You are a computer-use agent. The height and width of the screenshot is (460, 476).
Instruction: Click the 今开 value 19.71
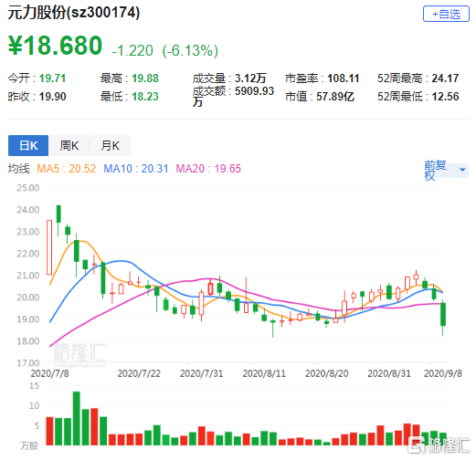pyautogui.click(x=52, y=78)
